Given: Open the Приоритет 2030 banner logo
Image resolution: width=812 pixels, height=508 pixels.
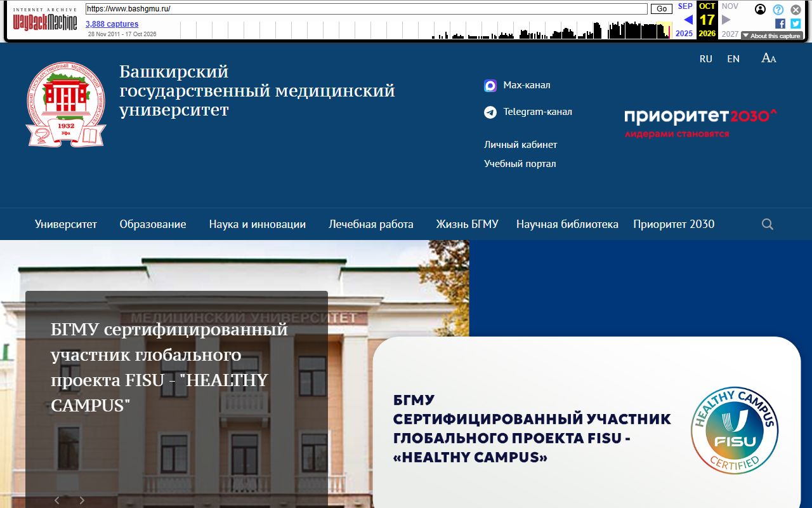Looking at the screenshot, I should (x=700, y=123).
